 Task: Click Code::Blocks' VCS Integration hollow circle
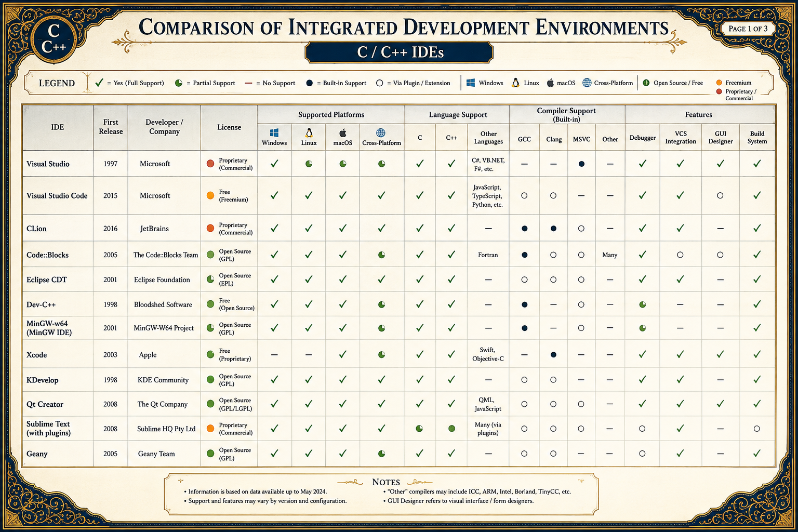pos(680,255)
